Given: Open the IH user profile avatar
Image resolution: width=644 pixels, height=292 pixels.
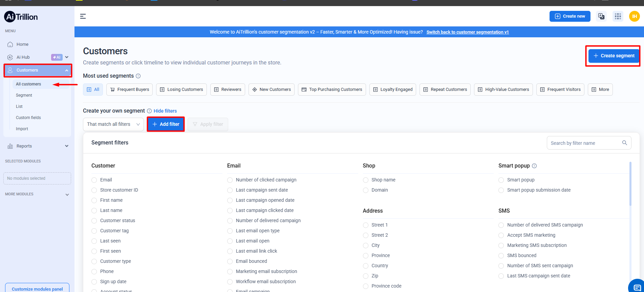Looking at the screenshot, I should point(634,16).
